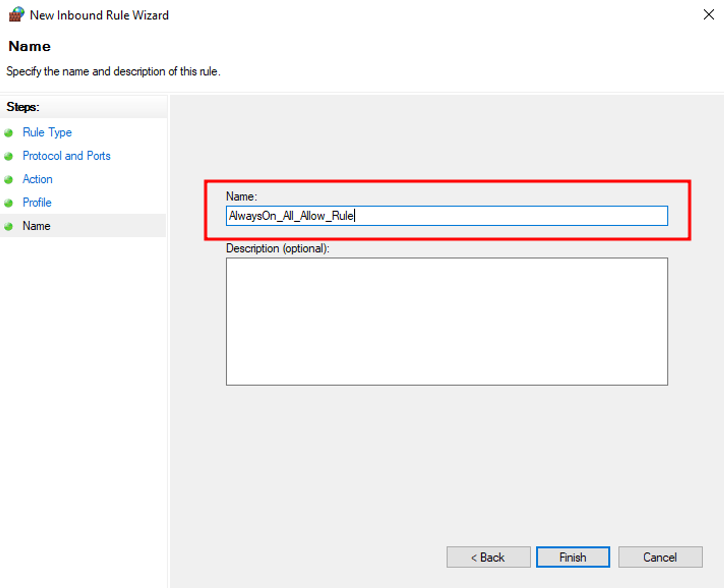724x588 pixels.
Task: Close the wizard window with X
Action: coord(708,15)
